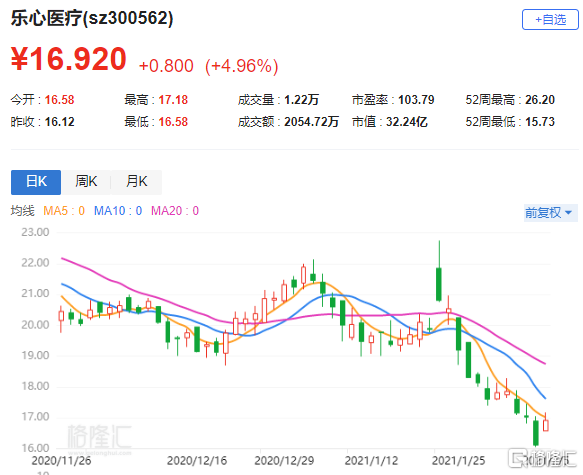Click the price change +0.800 value
Screen dimensions: 583x475
(x=166, y=66)
